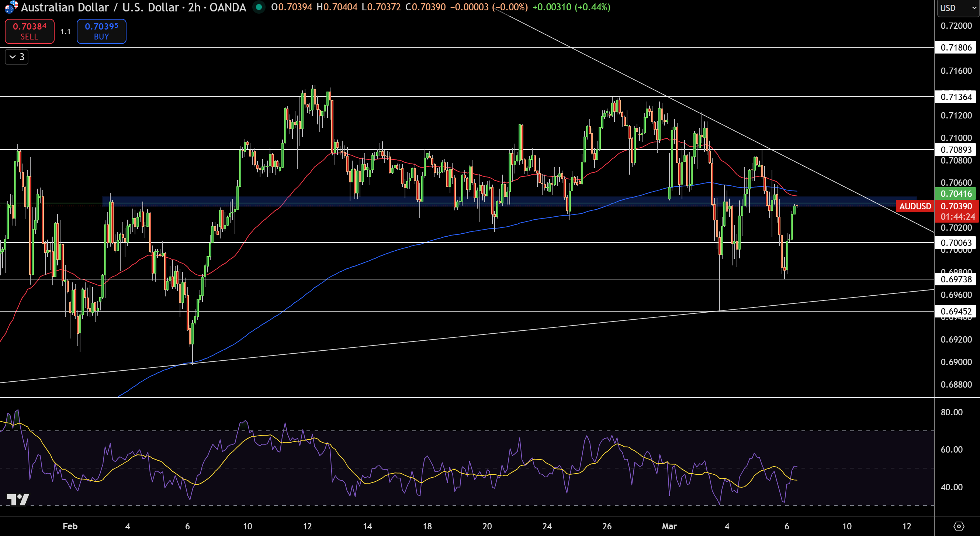Screen dimensions: 980x536
Task: Click the 2h interval text in title
Action: [194, 7]
